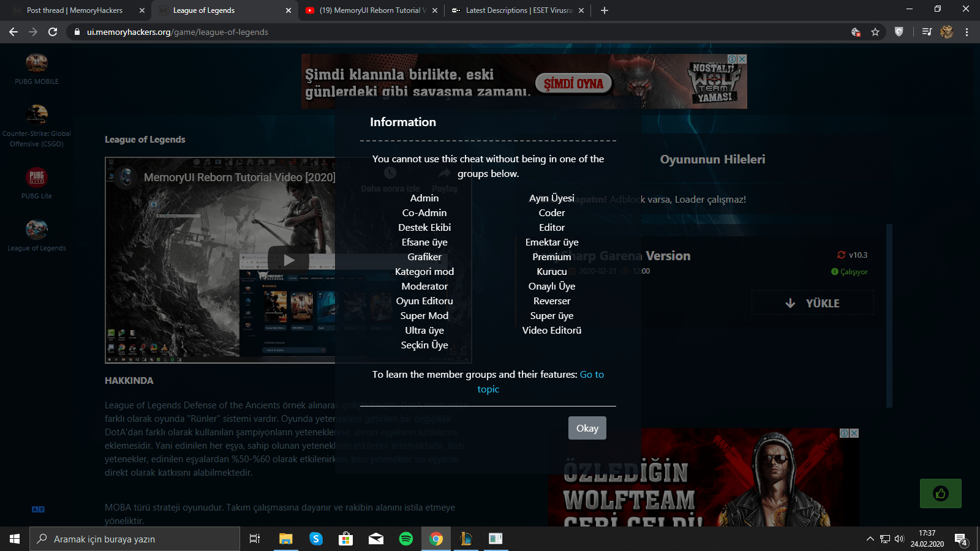Reload the current page
This screenshot has height=551, width=980.
pyautogui.click(x=53, y=32)
